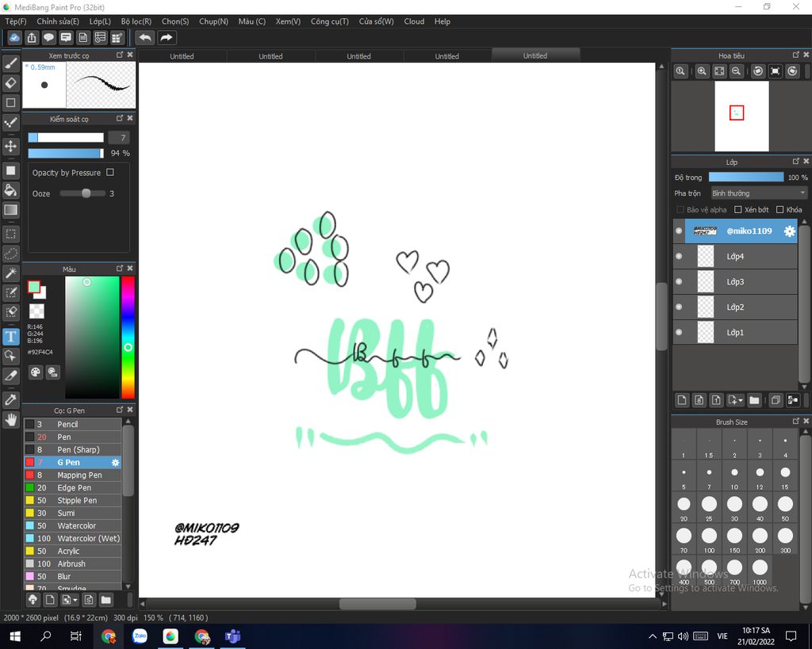The image size is (812, 649).
Task: Select the Move tool
Action: [10, 147]
